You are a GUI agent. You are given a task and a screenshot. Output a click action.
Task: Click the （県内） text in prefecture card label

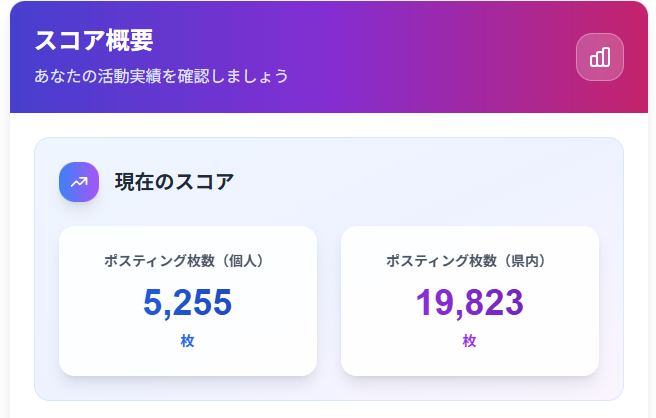point(525,261)
